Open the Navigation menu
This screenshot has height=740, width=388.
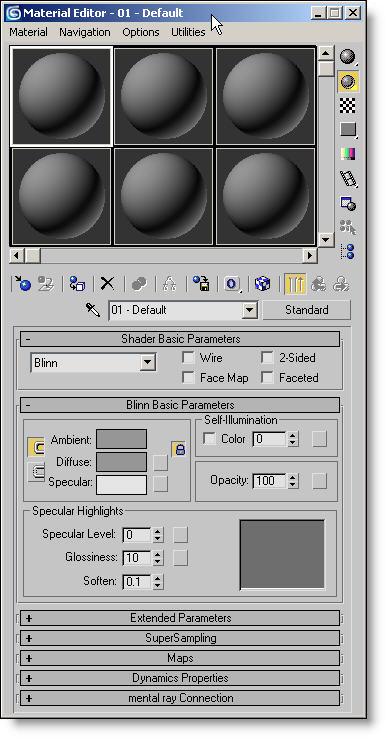click(85, 32)
